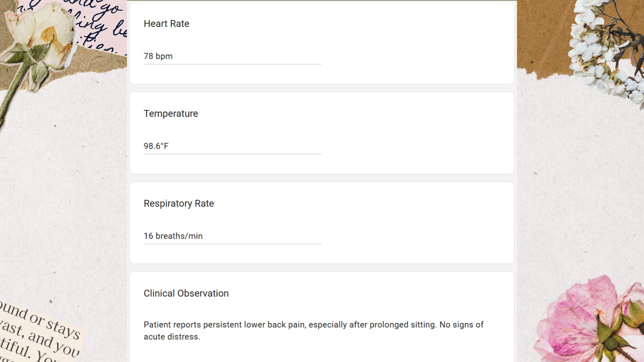Click the printed text scrap at bottom left

point(39,332)
